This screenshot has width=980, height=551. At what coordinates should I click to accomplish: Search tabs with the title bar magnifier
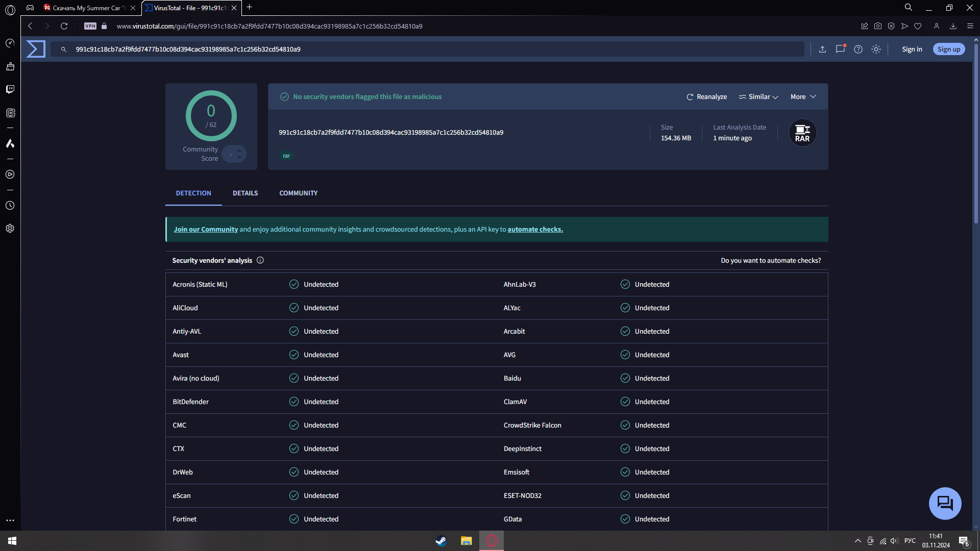909,7
